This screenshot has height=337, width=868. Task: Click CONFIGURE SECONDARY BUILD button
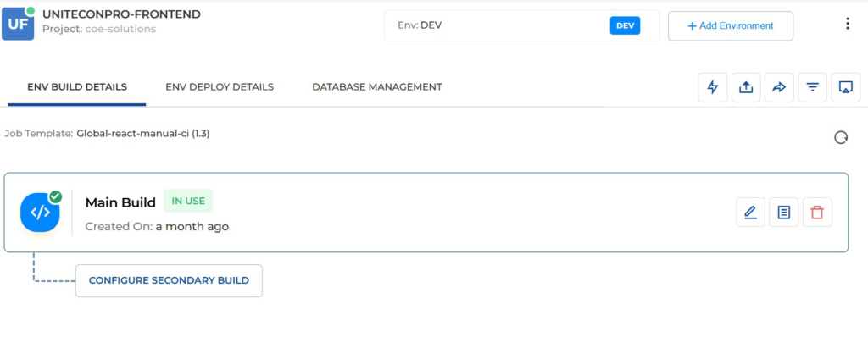[169, 280]
